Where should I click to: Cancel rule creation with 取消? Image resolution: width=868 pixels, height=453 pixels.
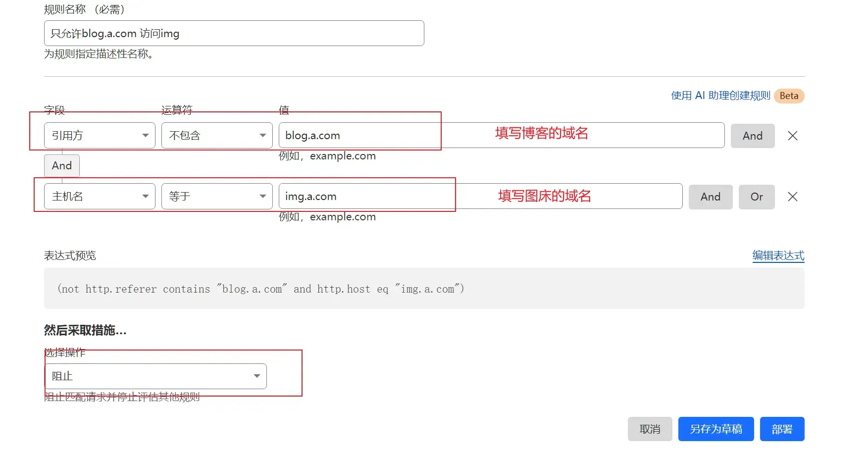[650, 429]
